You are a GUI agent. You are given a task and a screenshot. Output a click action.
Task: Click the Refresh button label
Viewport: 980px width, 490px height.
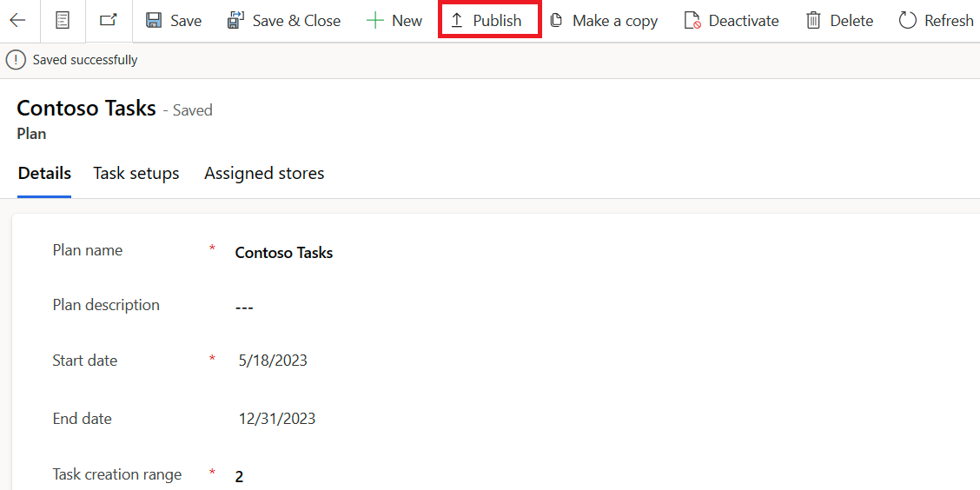[949, 21]
